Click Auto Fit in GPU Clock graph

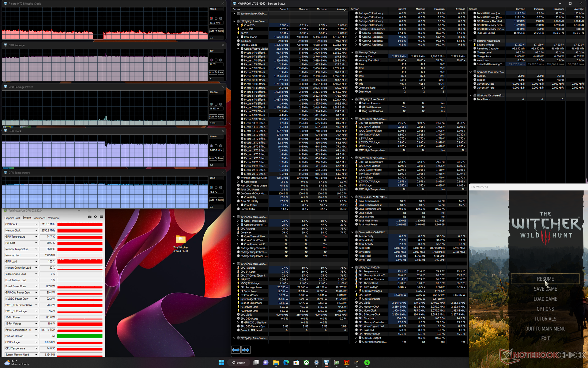[213, 158]
